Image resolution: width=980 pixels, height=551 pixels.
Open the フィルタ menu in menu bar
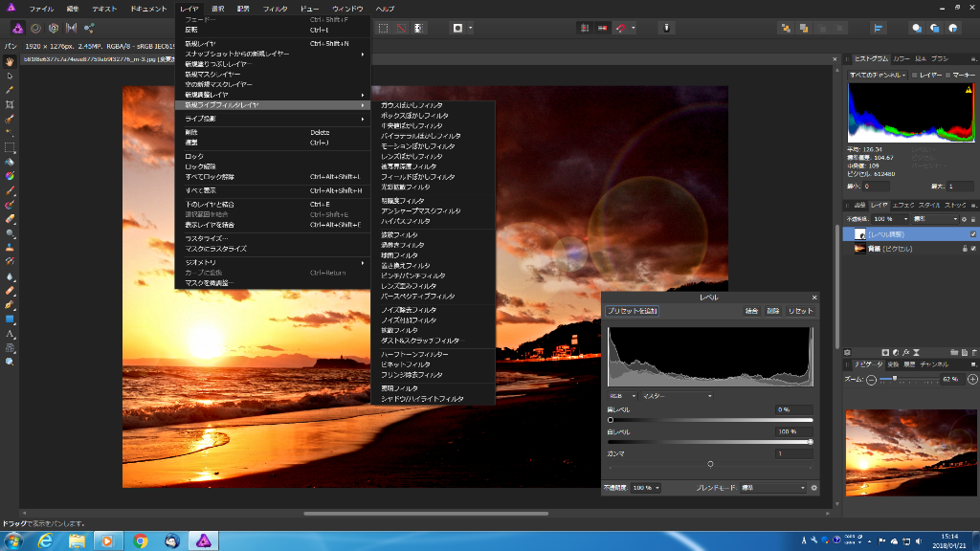pos(275,8)
